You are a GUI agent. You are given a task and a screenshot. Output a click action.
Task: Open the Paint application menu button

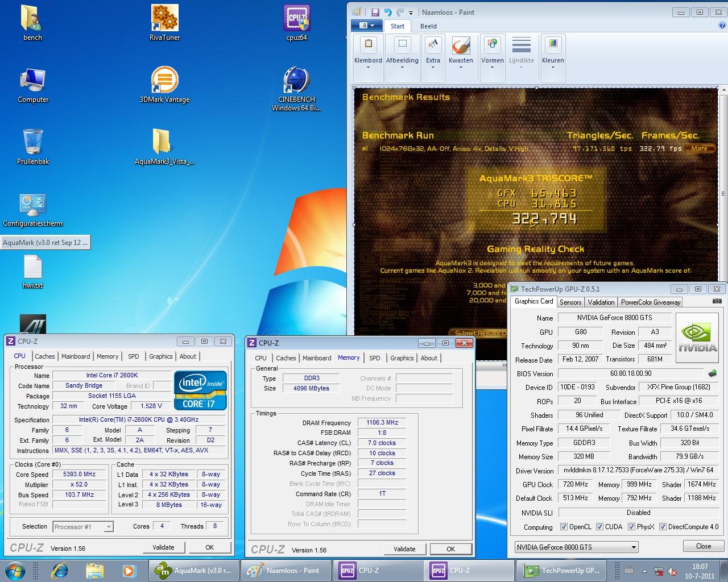click(x=366, y=26)
